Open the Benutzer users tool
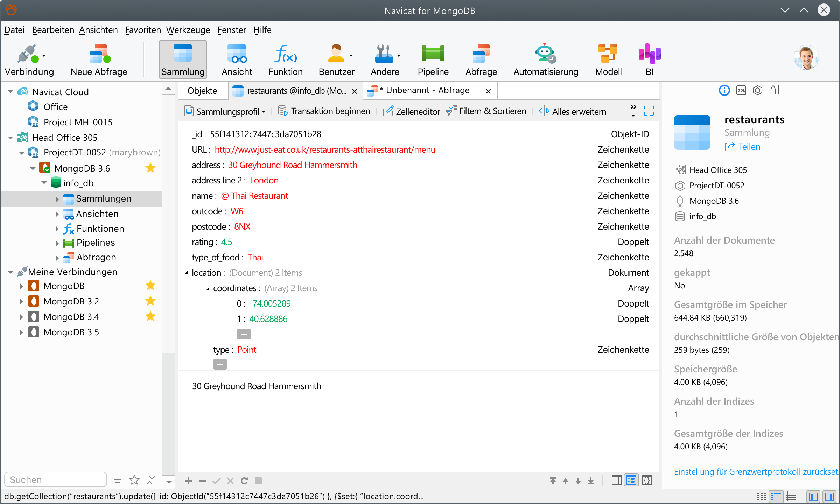The height and width of the screenshot is (504, 840). (x=336, y=60)
